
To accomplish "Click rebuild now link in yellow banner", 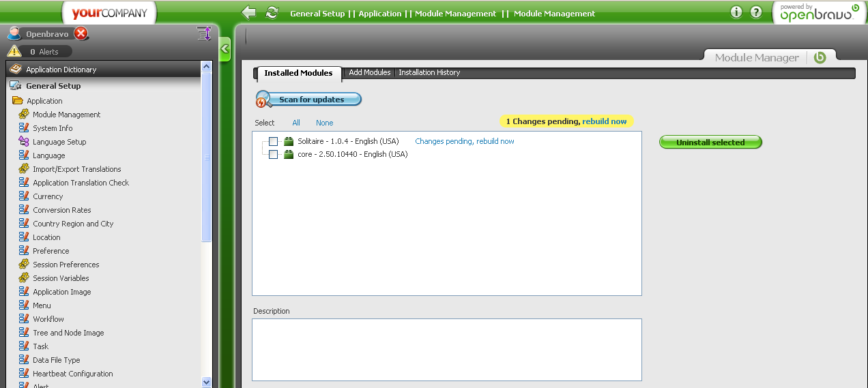I will coord(604,121).
